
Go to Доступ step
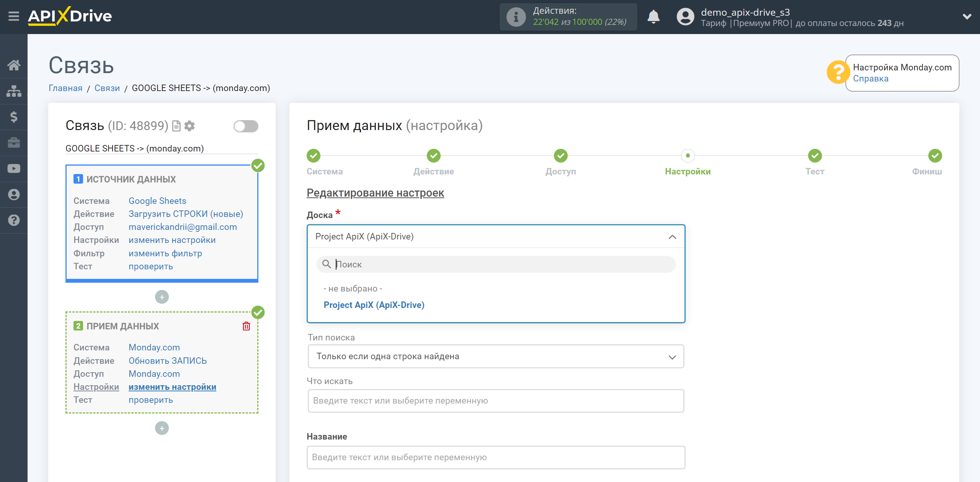(x=561, y=156)
